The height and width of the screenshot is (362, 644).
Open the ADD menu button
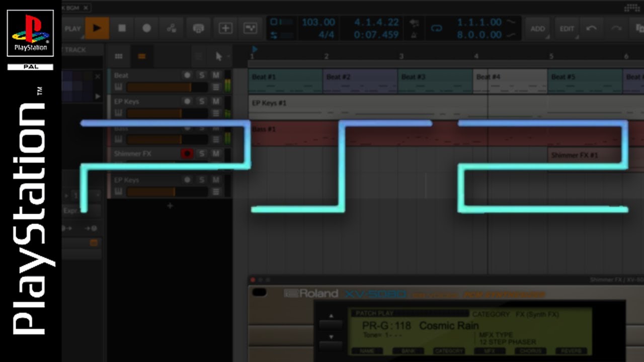tap(537, 29)
